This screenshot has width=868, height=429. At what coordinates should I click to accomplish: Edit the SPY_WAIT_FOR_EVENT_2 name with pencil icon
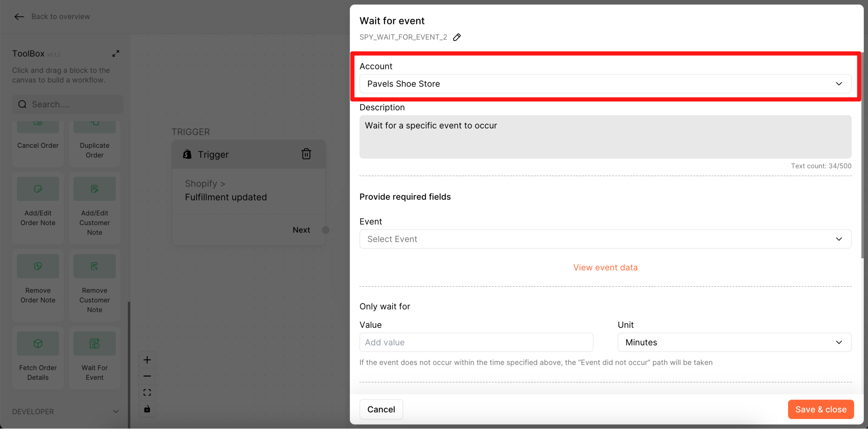tap(457, 37)
